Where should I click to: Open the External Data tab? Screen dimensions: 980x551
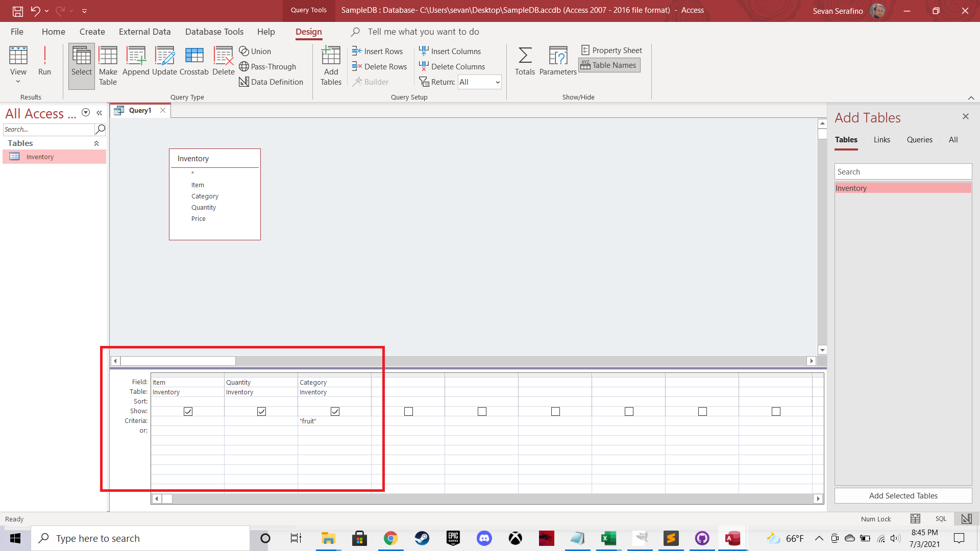144,32
